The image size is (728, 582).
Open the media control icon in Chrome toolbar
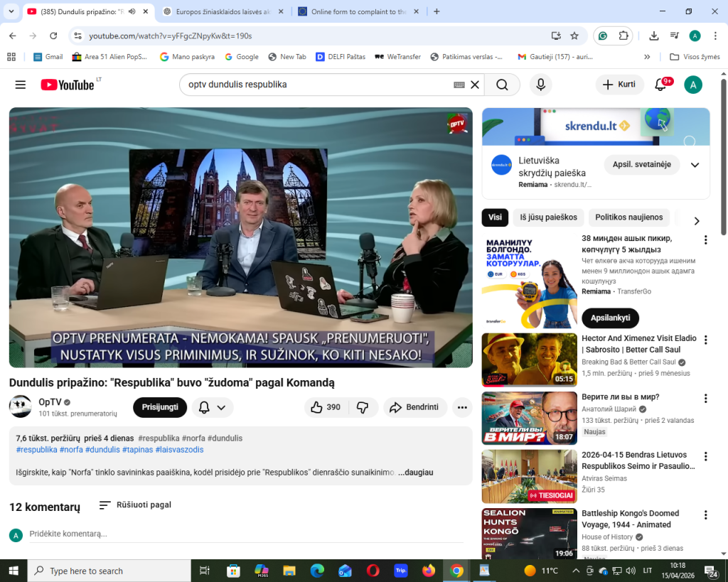(675, 36)
